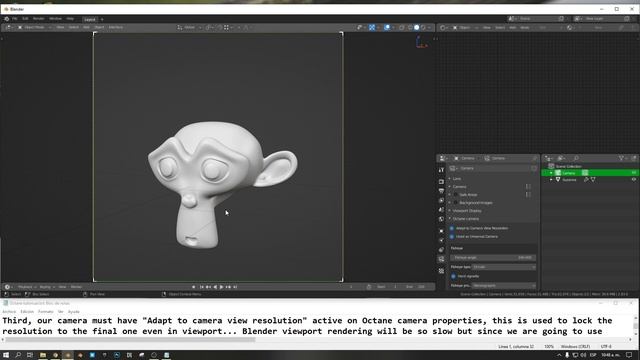Expand the Camera row in outliner
Viewport: 640px width, 360px height.
tap(551, 173)
